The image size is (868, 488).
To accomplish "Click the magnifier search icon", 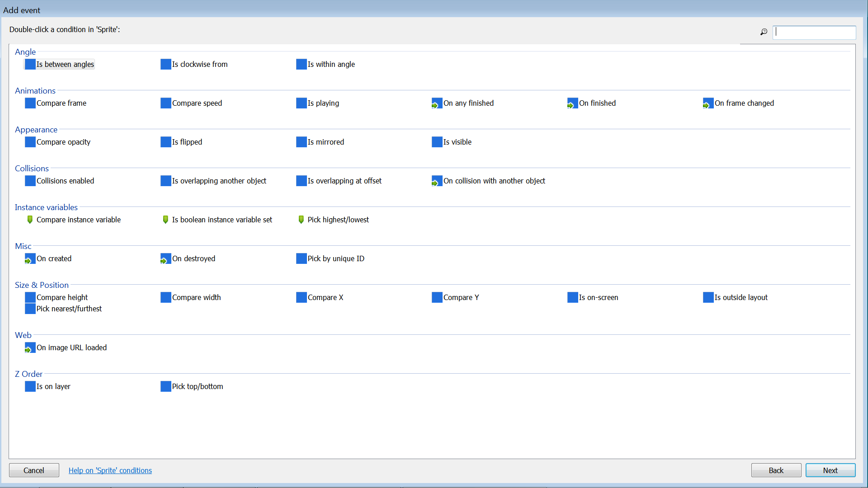I will [x=764, y=32].
